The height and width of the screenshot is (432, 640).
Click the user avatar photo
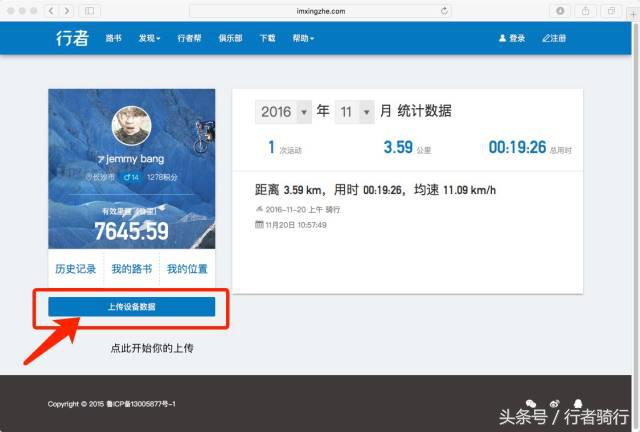click(x=131, y=126)
